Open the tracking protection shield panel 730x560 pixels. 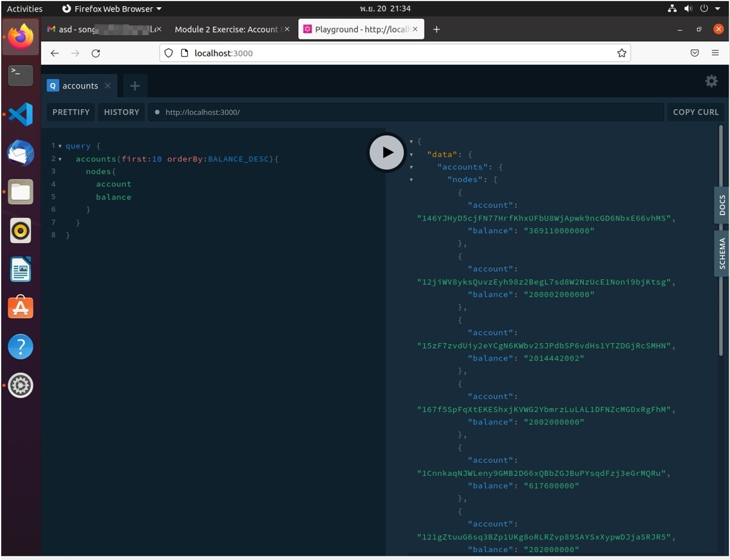168,53
